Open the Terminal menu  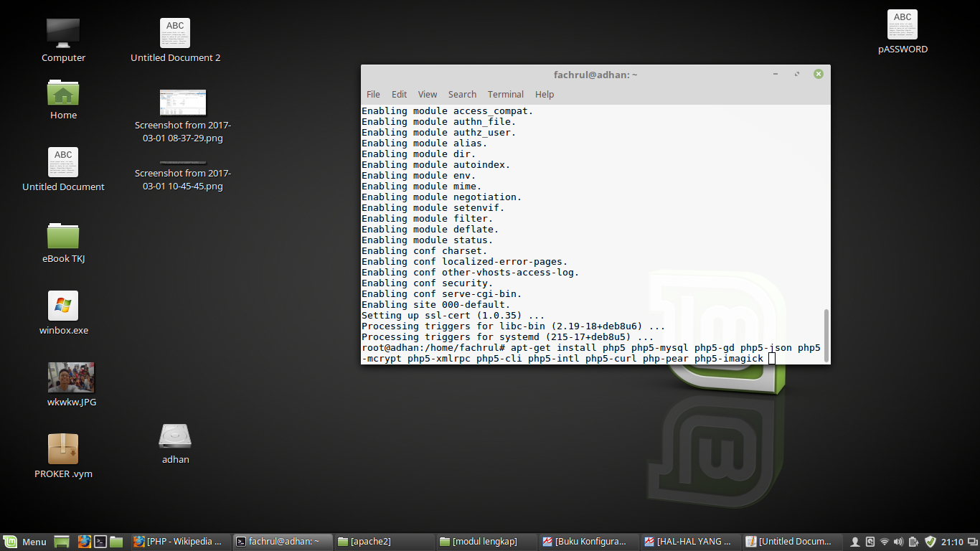click(x=505, y=94)
